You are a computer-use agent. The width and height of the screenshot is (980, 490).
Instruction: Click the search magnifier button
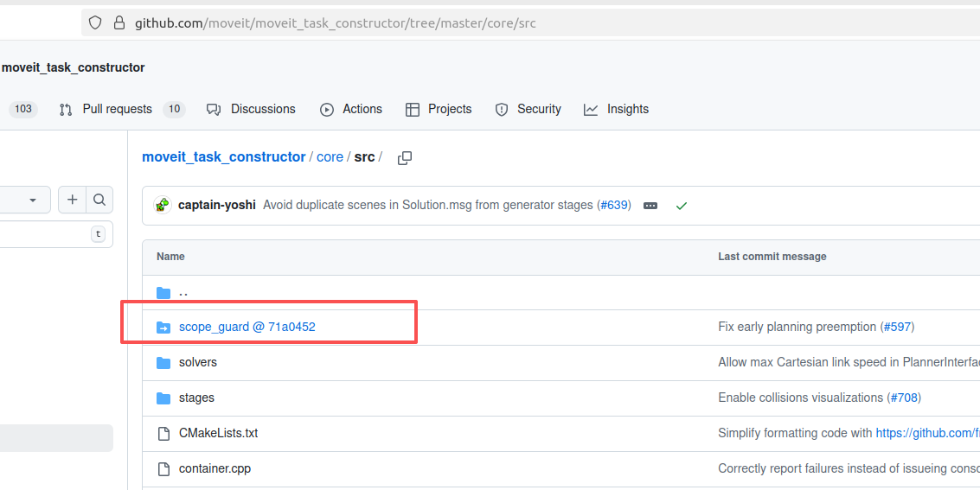click(99, 200)
